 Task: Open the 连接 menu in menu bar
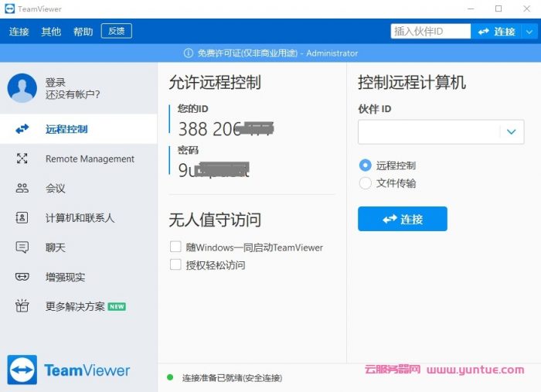(x=19, y=32)
